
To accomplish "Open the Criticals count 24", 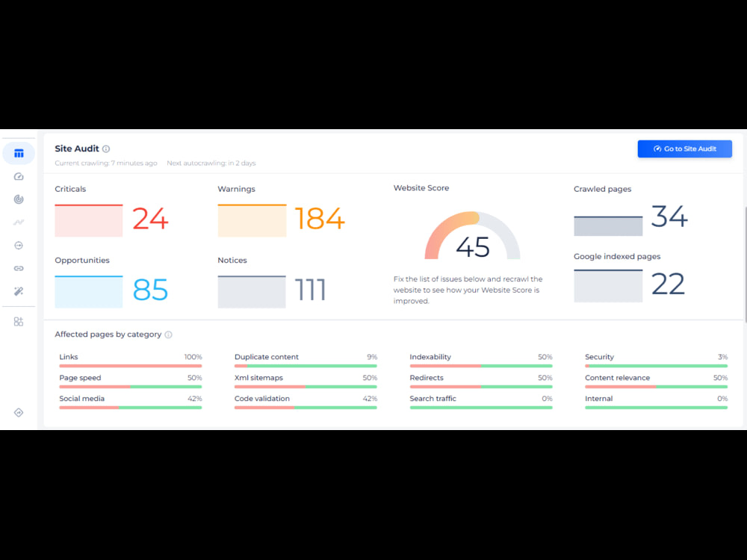I will 150,219.
